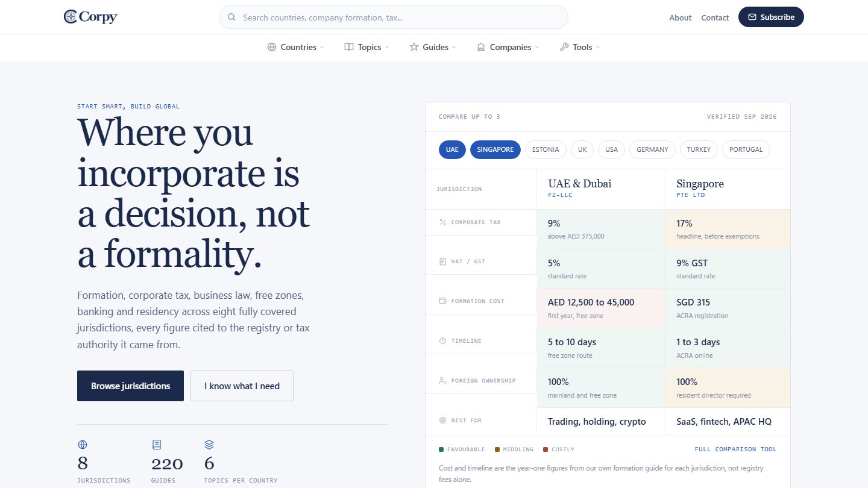Click the search magnifier icon
This screenshot has height=488, width=868.
pyautogui.click(x=231, y=17)
